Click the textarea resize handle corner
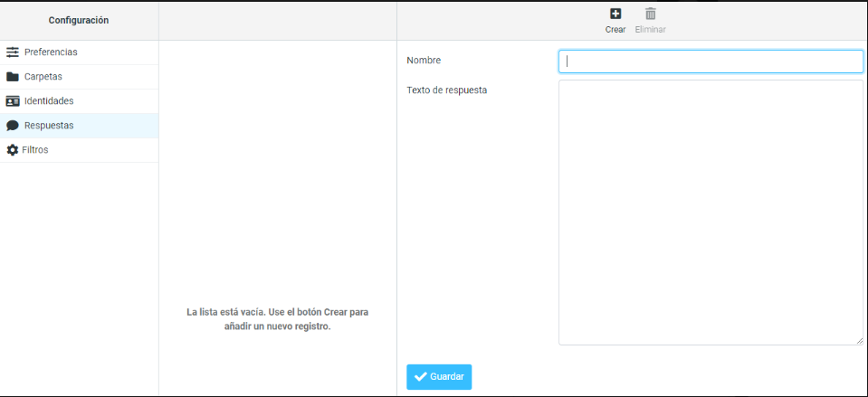 859,341
